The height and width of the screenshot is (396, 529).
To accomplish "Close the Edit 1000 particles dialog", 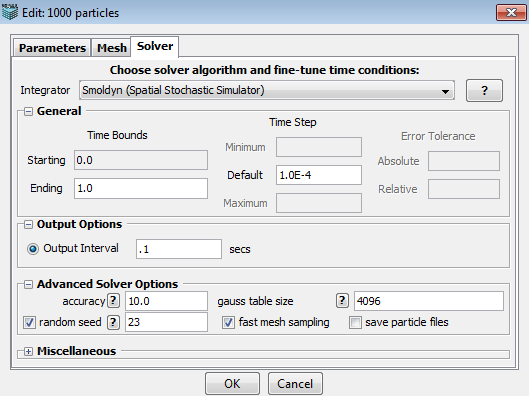I will pos(511,13).
